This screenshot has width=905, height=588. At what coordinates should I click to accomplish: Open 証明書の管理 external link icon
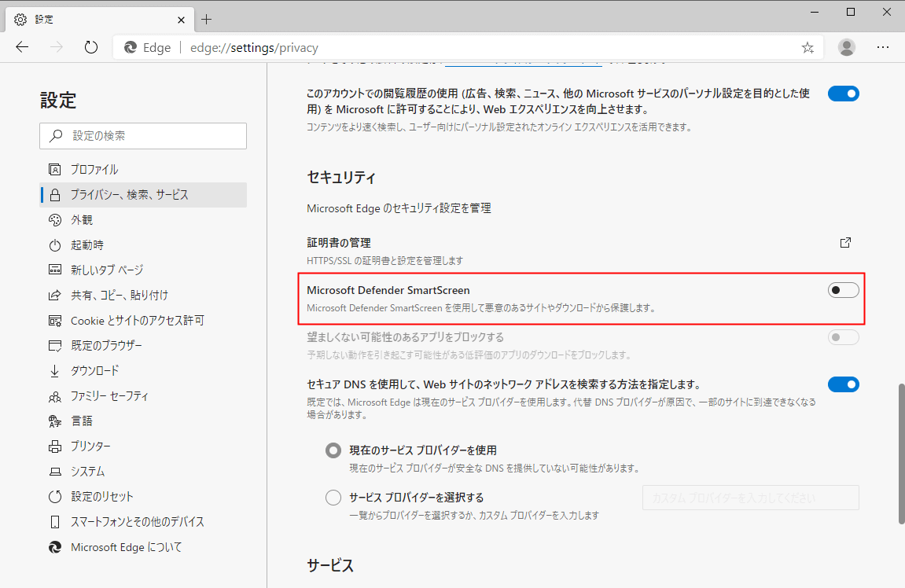(845, 243)
